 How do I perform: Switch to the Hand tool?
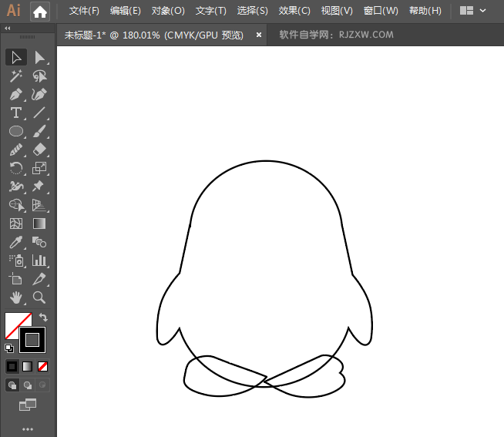coord(15,297)
